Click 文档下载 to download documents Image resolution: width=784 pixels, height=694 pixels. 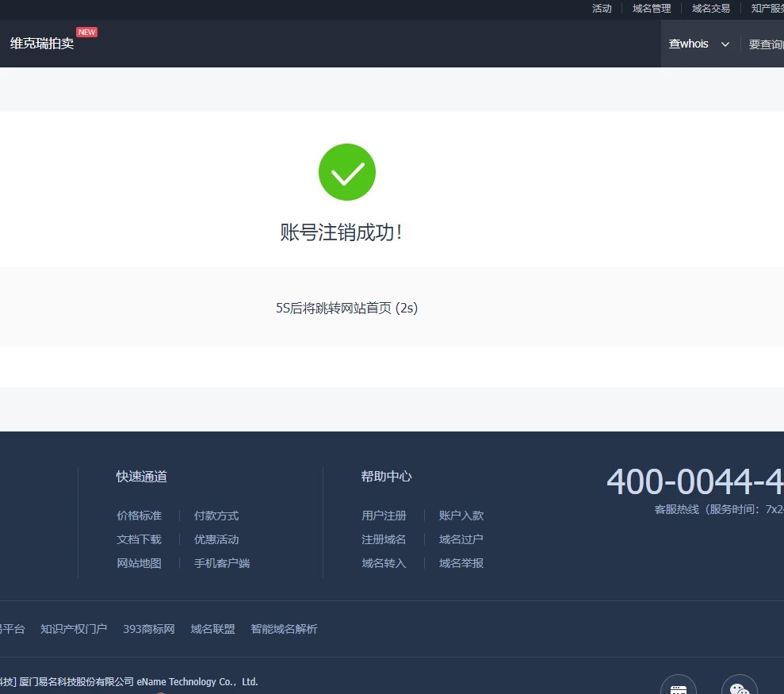(139, 539)
